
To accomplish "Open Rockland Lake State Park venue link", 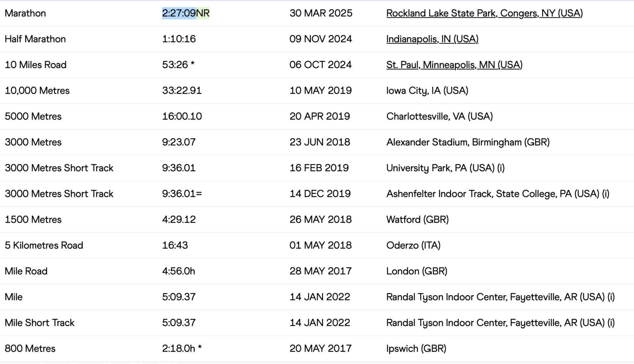I will [x=484, y=13].
